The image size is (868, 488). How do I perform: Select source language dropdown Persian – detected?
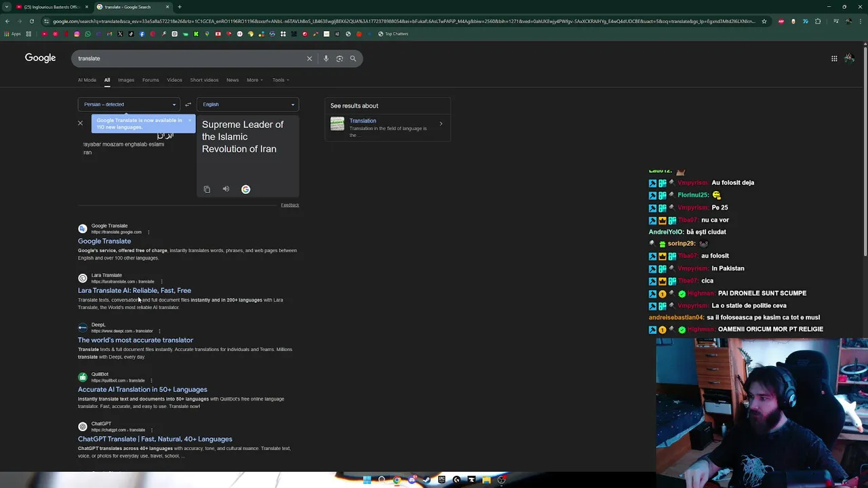tap(129, 104)
